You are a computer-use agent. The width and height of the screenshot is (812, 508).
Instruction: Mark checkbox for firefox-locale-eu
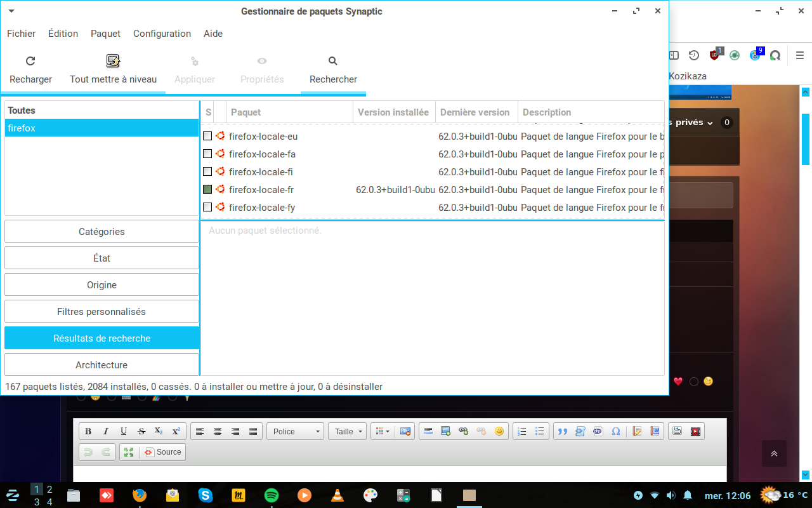tap(207, 136)
